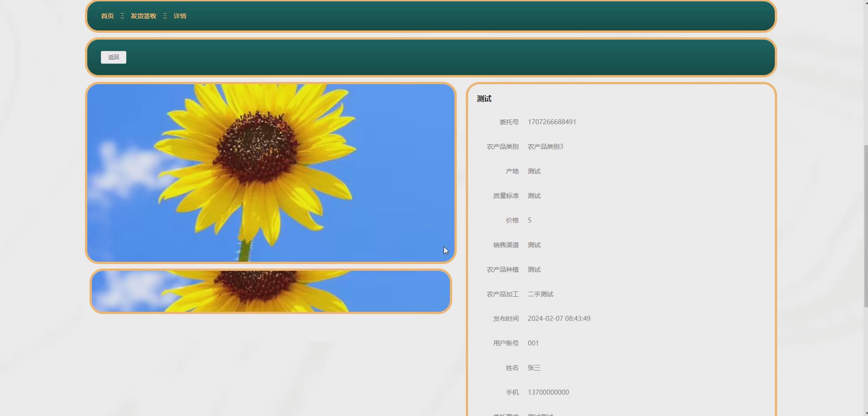
Task: Select the 测试 value beside 销售渠道
Action: pos(534,245)
